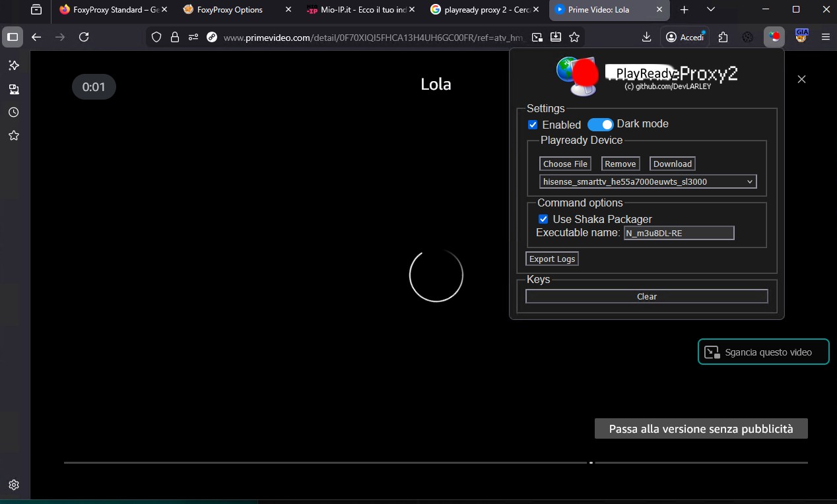Image resolution: width=837 pixels, height=504 pixels.
Task: Click the PlayReadyProxy2 logo icon
Action: click(577, 75)
